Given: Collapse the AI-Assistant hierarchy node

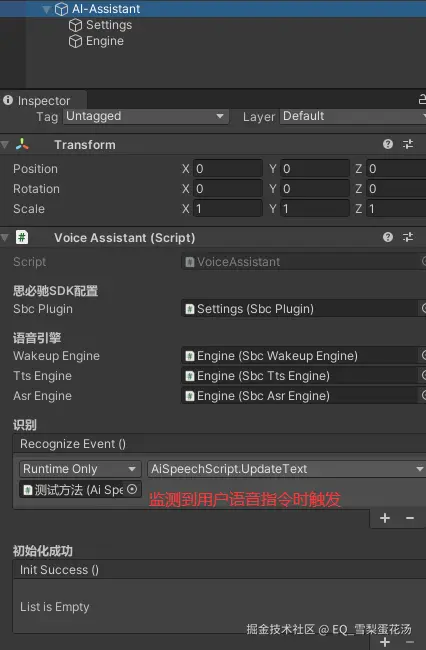Looking at the screenshot, I should 46,9.
